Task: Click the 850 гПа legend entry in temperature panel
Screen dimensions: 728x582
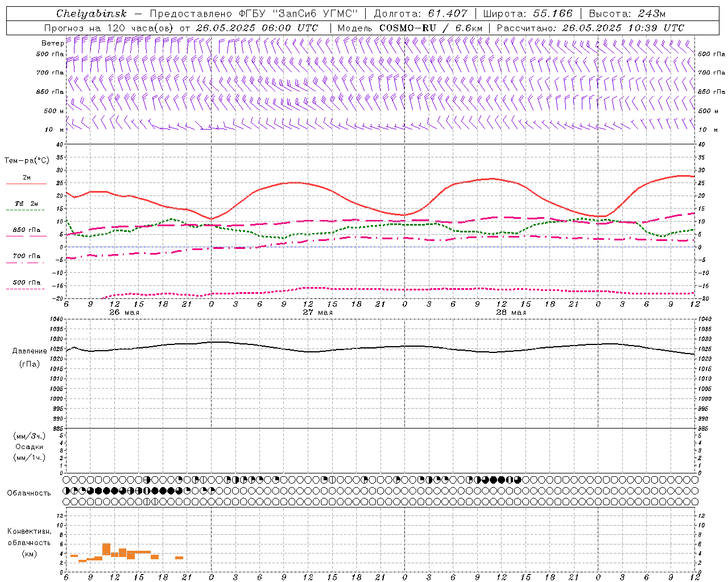Action: (27, 230)
